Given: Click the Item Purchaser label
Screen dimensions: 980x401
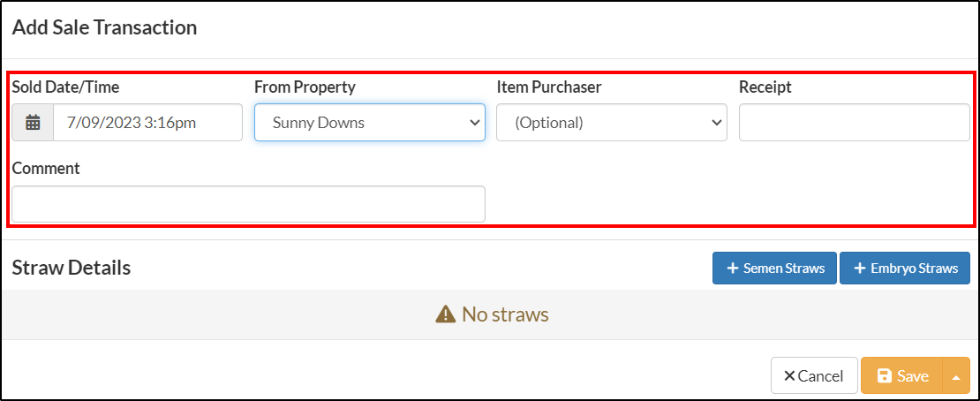Looking at the screenshot, I should pos(549,87).
